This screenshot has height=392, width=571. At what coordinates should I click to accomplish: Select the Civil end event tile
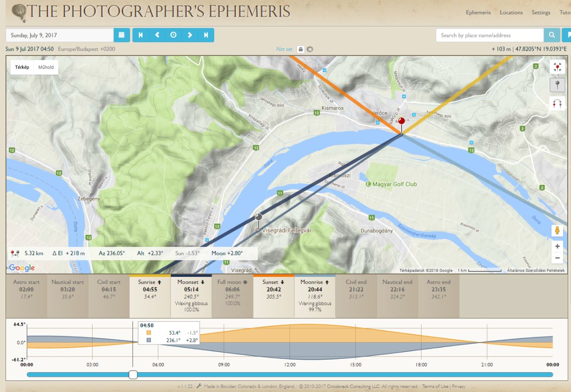point(356,296)
